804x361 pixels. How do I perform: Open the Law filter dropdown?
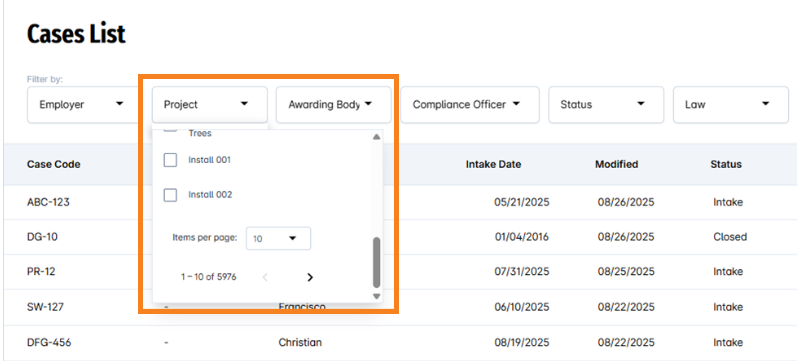click(731, 105)
